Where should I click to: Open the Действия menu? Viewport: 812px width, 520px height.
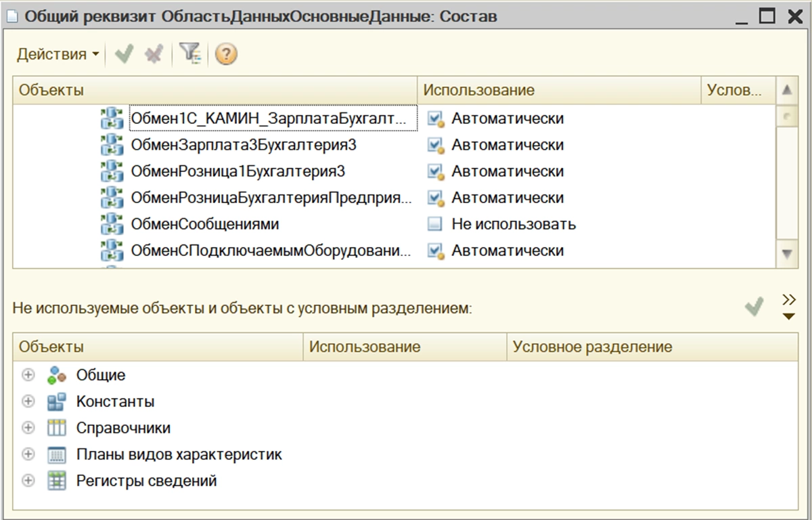58,54
